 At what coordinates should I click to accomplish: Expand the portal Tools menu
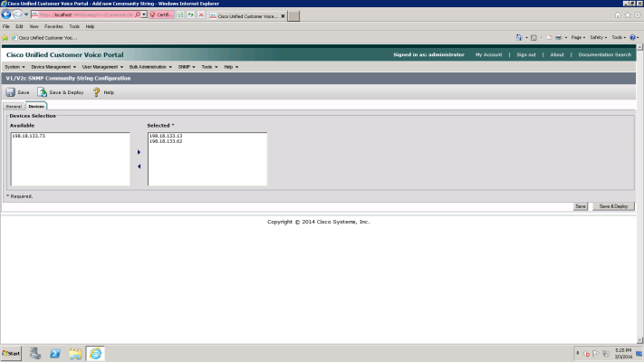(209, 67)
